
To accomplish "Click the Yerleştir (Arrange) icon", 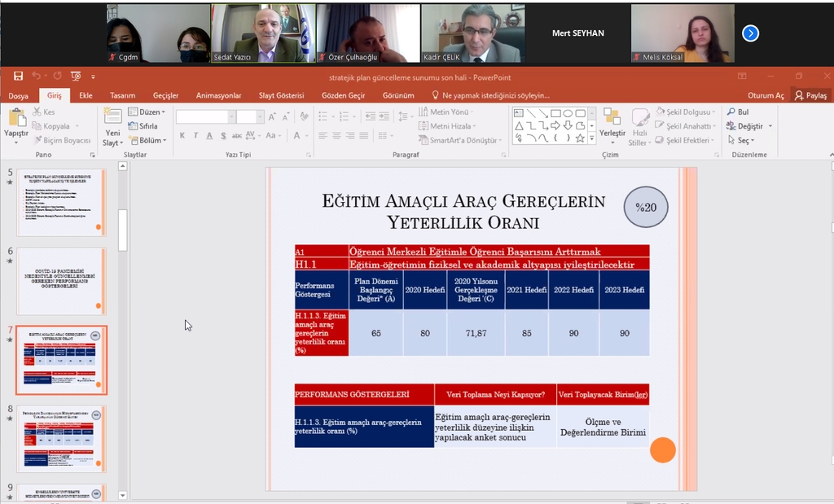I will pos(612,119).
